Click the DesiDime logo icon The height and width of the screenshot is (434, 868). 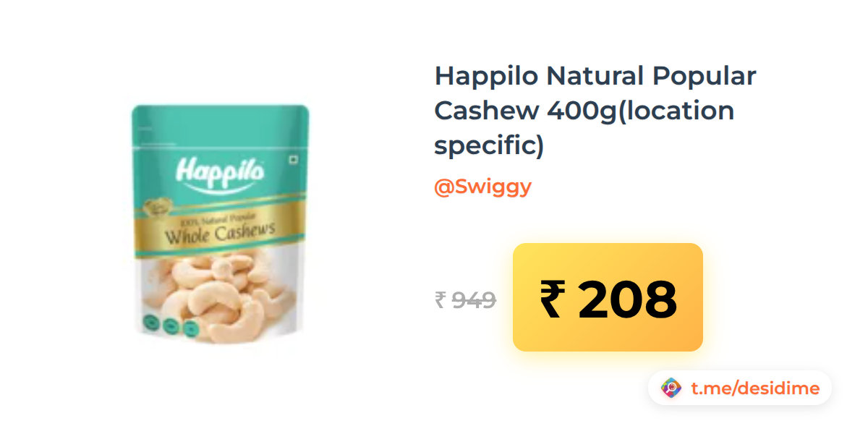[x=671, y=388]
